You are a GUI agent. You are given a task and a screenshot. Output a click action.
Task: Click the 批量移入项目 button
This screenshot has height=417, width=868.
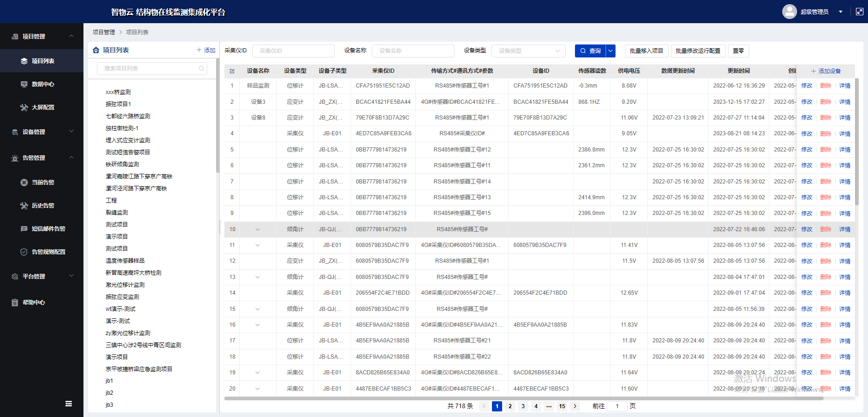point(646,51)
